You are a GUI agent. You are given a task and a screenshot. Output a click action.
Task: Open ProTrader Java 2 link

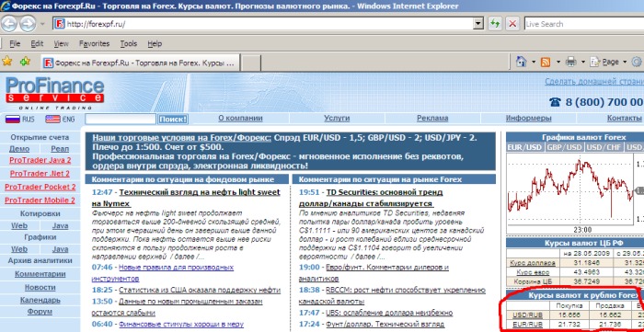click(40, 160)
